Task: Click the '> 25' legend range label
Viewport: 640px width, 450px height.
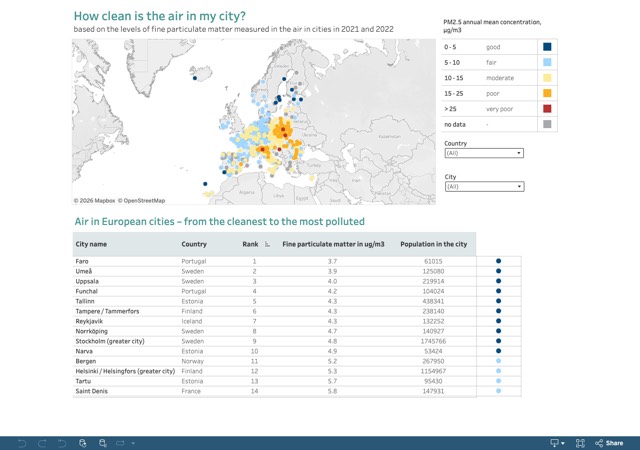Action: pos(450,109)
